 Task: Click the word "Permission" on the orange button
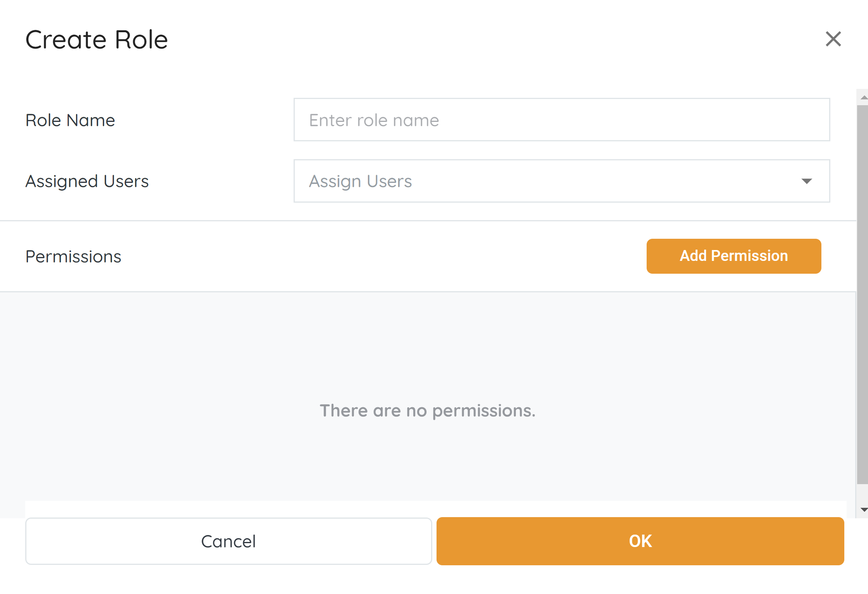(749, 256)
